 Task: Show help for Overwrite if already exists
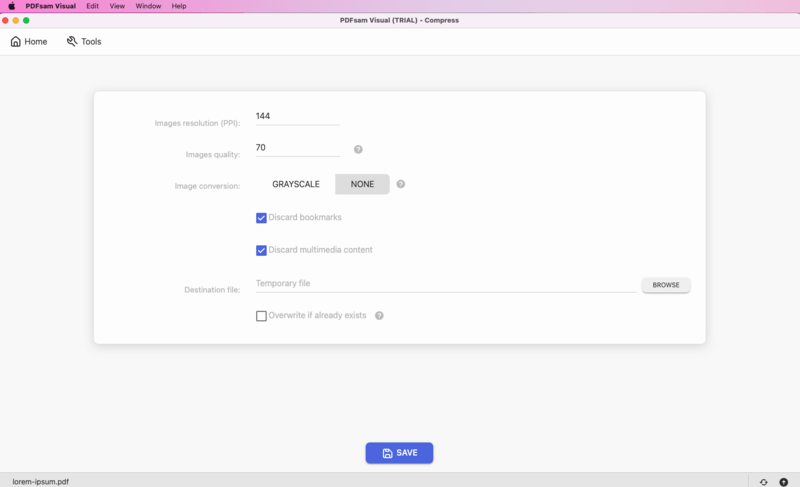coord(379,316)
